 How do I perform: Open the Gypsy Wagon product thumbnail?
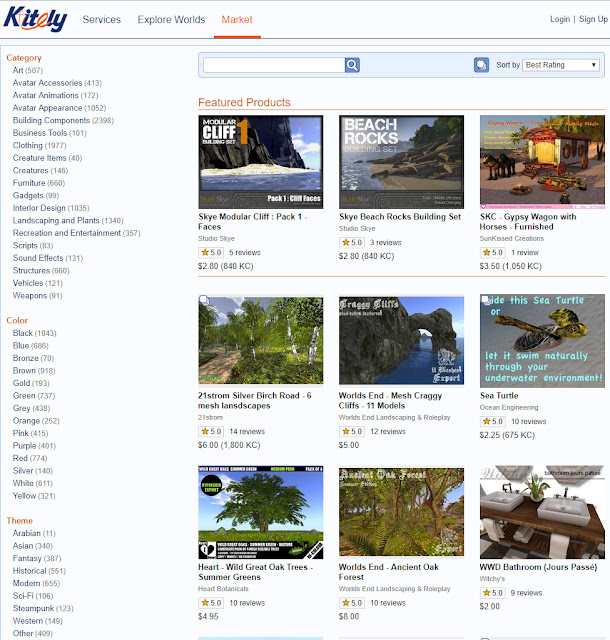point(542,162)
